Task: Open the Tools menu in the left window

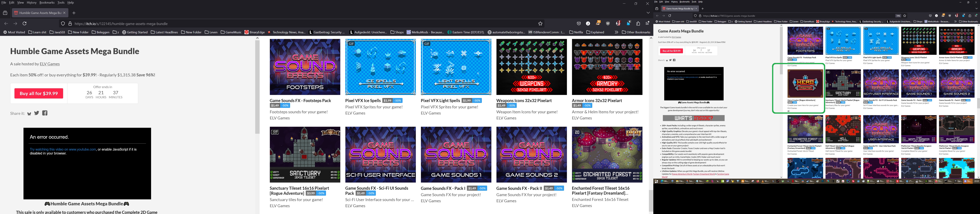Action: point(61,3)
